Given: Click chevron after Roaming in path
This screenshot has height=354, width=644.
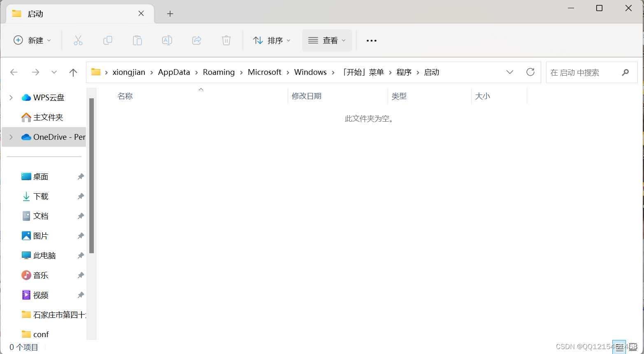Looking at the screenshot, I should coord(242,72).
